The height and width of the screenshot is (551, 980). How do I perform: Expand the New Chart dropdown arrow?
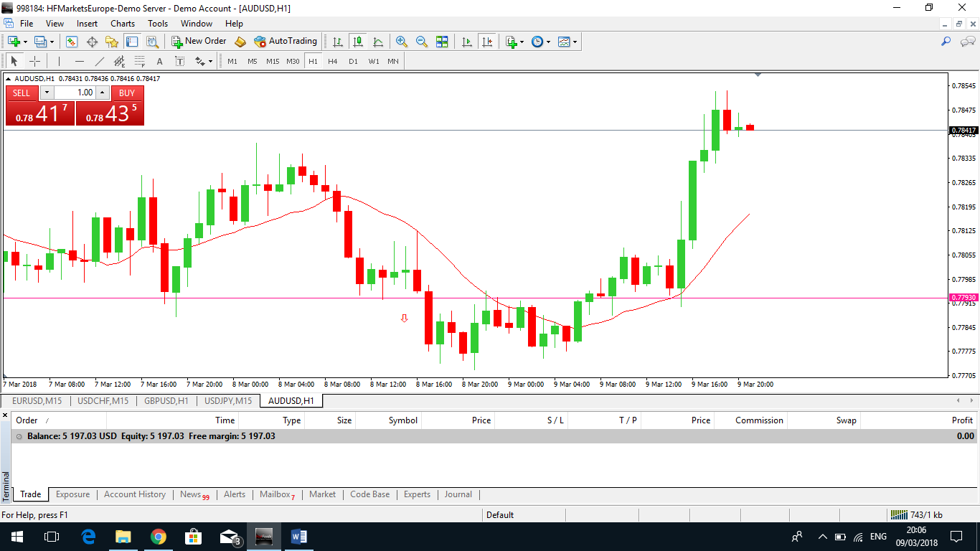point(25,42)
